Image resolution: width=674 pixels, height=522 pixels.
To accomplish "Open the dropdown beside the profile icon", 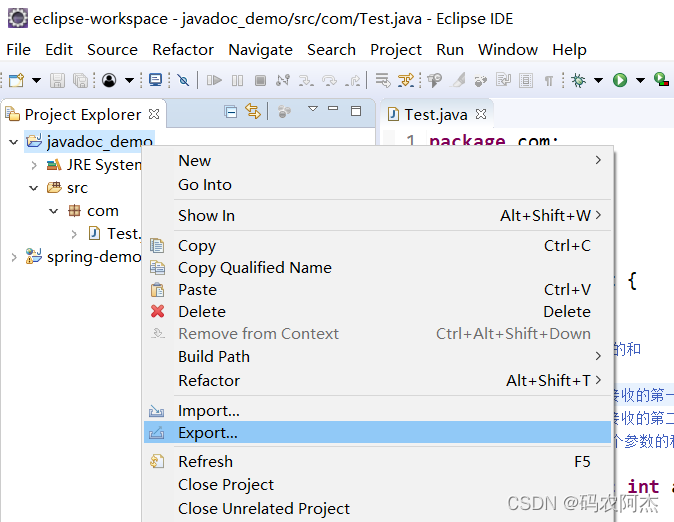I will 129,80.
